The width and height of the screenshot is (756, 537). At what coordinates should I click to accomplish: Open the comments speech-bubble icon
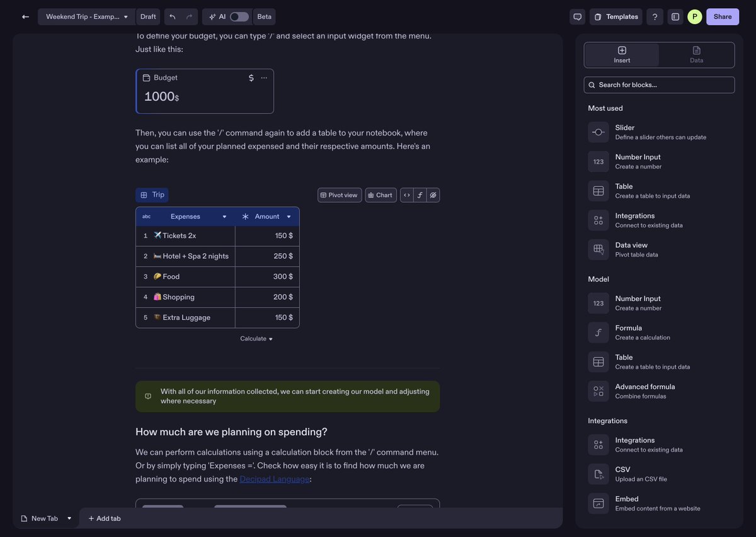[577, 17]
